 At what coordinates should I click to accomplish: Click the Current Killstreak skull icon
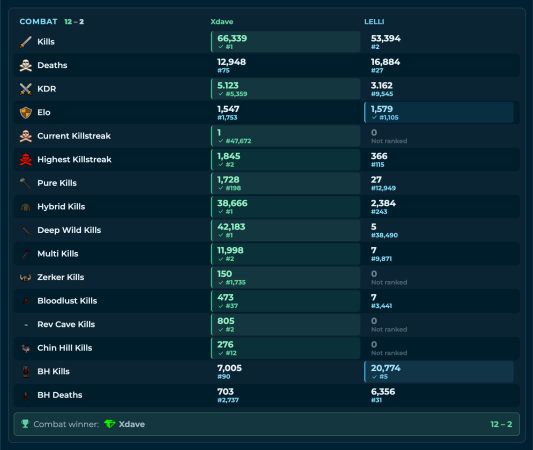[25, 136]
